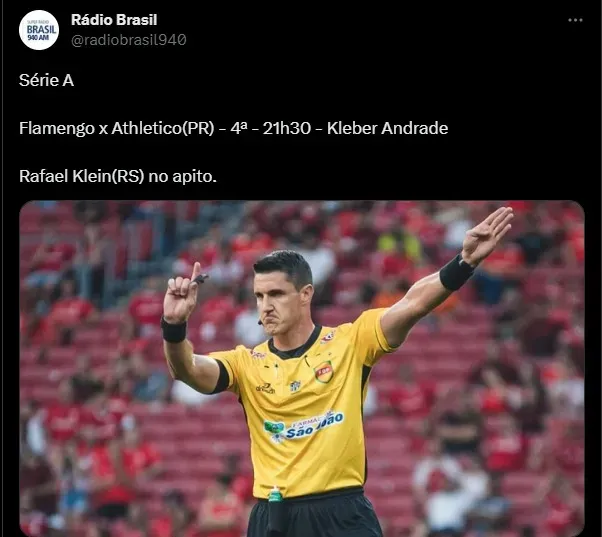Click the Rádio Brasil profile avatar

[x=39, y=30]
